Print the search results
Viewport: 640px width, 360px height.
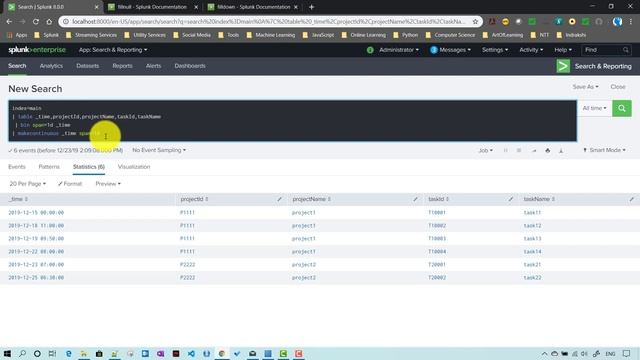point(548,150)
